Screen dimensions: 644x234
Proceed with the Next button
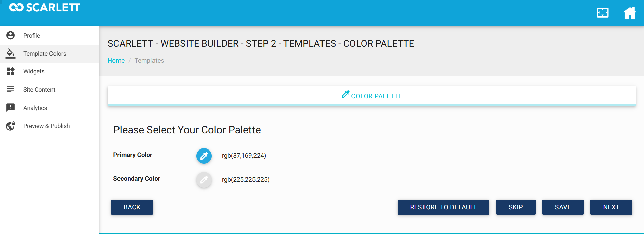611,207
